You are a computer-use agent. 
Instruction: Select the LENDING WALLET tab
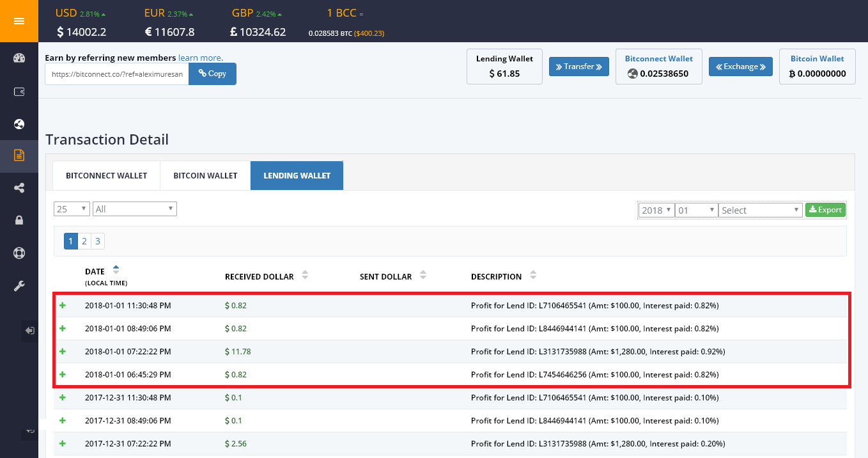click(297, 175)
